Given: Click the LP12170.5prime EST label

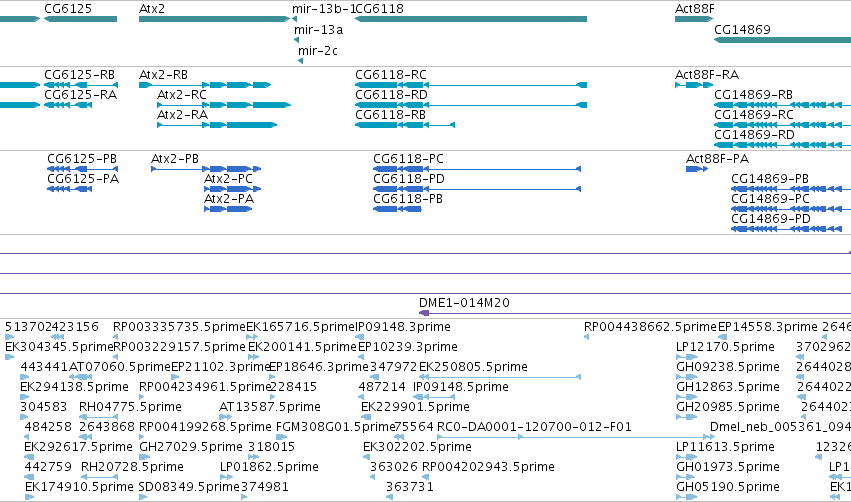Looking at the screenshot, I should (x=725, y=346).
